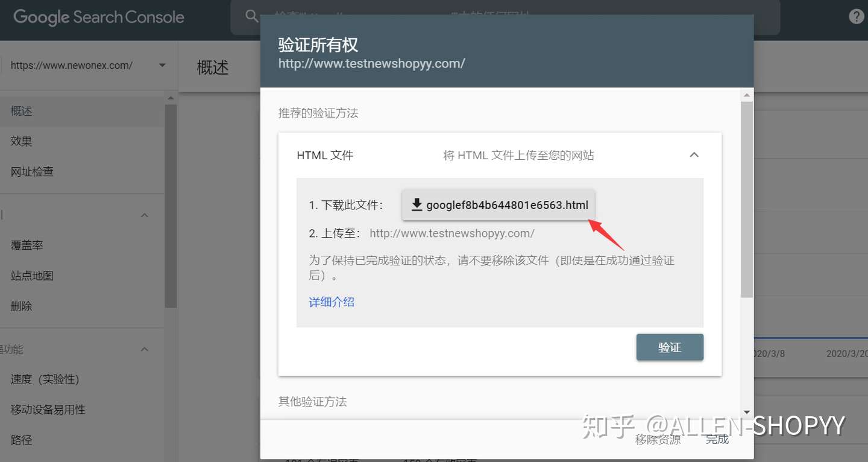Click the 验证所有权 dialog title
The height and width of the screenshot is (462, 868).
pyautogui.click(x=318, y=45)
